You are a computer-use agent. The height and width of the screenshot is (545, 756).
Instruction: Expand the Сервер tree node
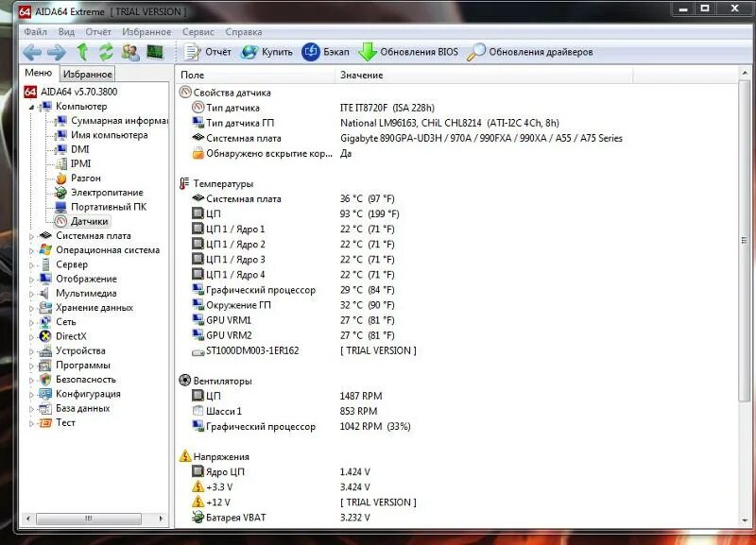tap(32, 265)
